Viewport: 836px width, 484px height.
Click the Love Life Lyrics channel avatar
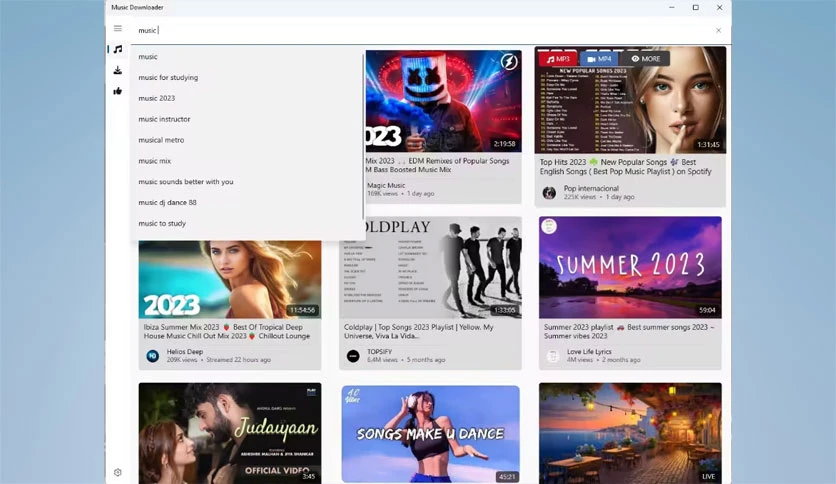(553, 356)
